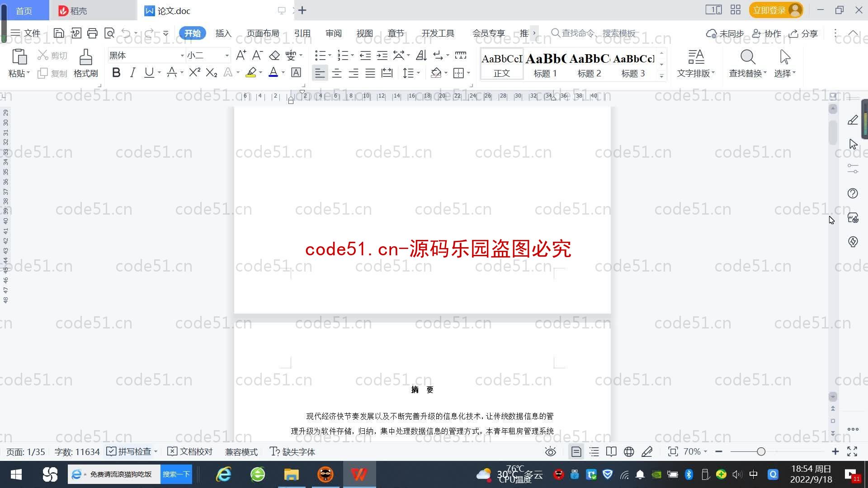
Task: Click 文档校对 in status bar
Action: point(190,451)
